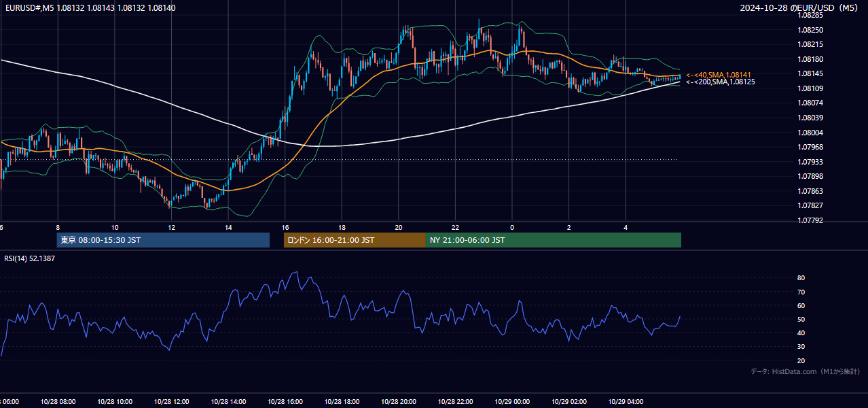
Task: Select hour label 0 under price chart
Action: (512, 227)
